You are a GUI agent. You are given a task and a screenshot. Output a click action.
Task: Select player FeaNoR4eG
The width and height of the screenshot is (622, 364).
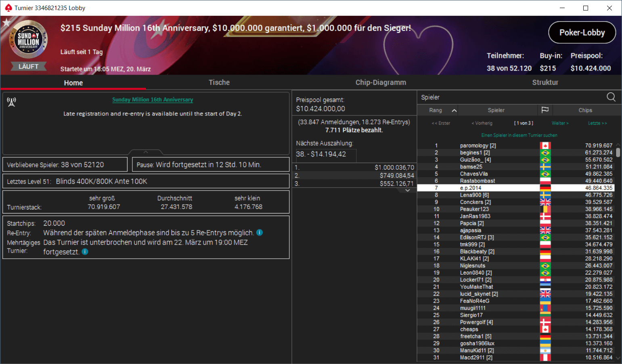[475, 301]
